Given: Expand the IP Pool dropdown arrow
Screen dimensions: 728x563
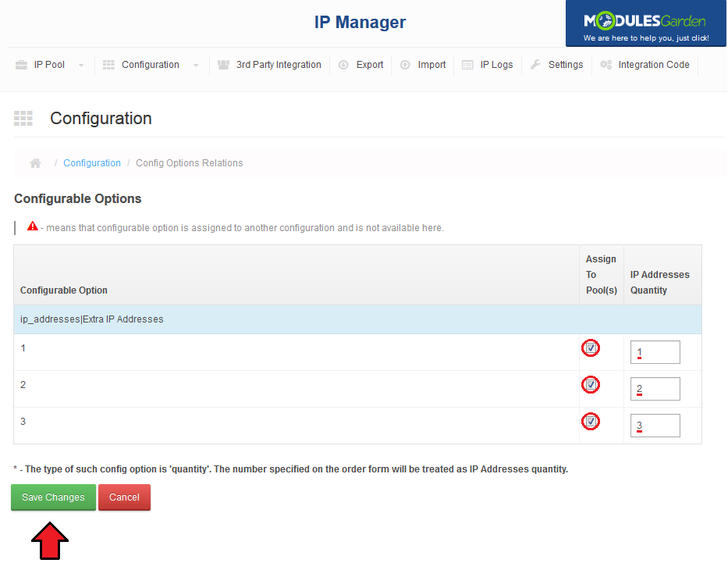Looking at the screenshot, I should click(81, 65).
